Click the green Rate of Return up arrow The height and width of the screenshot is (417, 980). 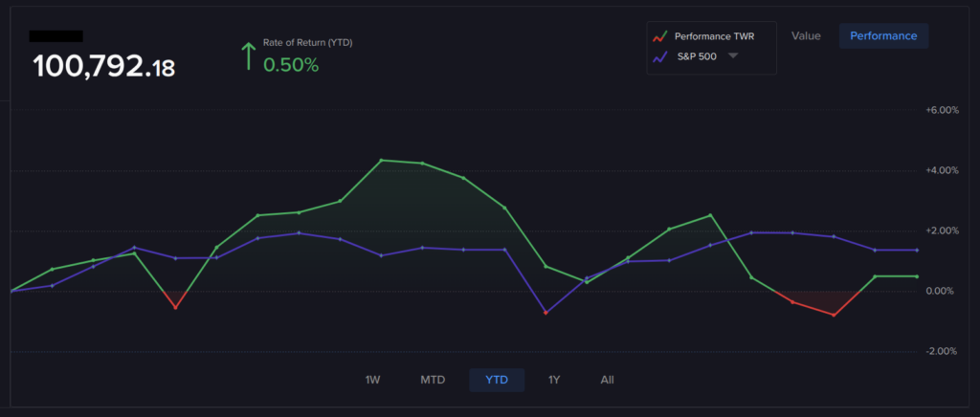(248, 55)
